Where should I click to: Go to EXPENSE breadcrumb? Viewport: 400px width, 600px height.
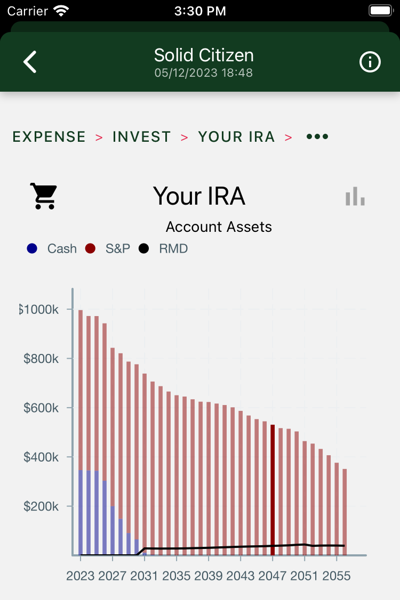coord(49,137)
